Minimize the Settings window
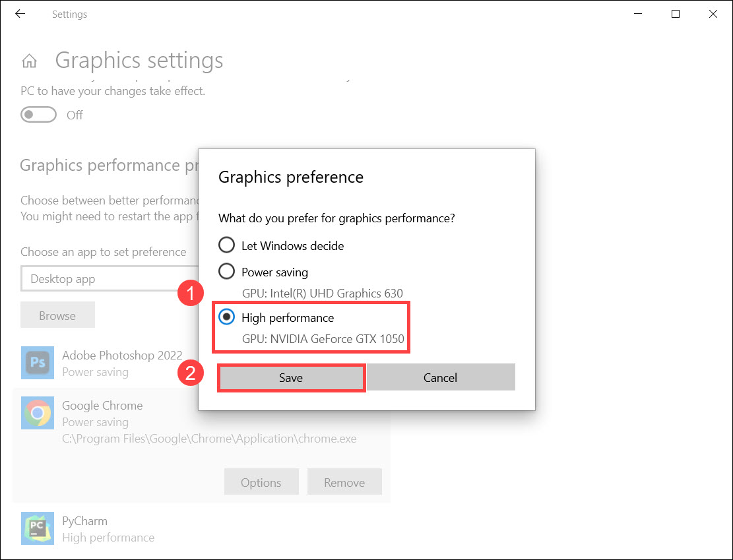Screen dimensions: 733x560 click(x=637, y=14)
